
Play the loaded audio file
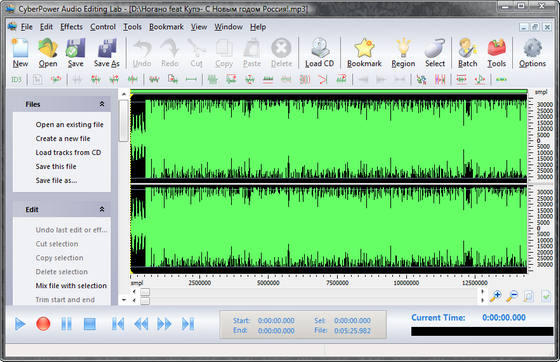20,324
